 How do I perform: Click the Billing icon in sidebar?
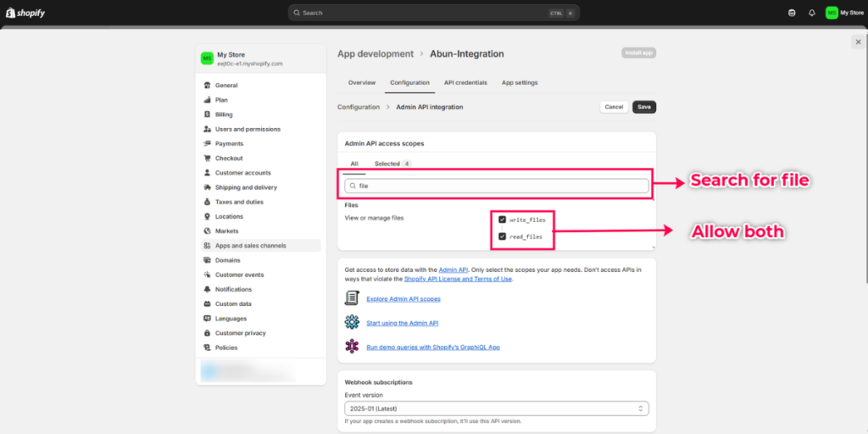coord(207,114)
